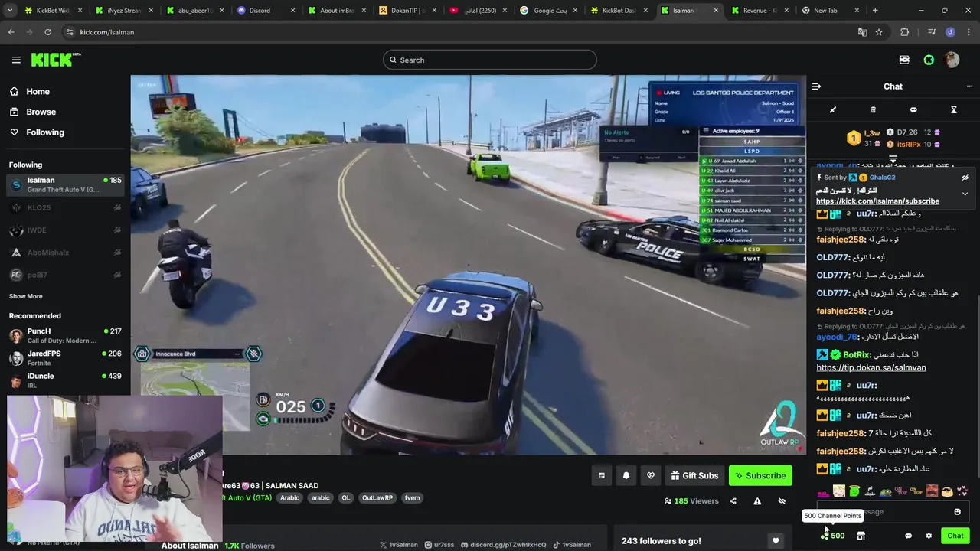Click the report warning triangle icon
Screen dimensions: 980x551
tap(757, 501)
